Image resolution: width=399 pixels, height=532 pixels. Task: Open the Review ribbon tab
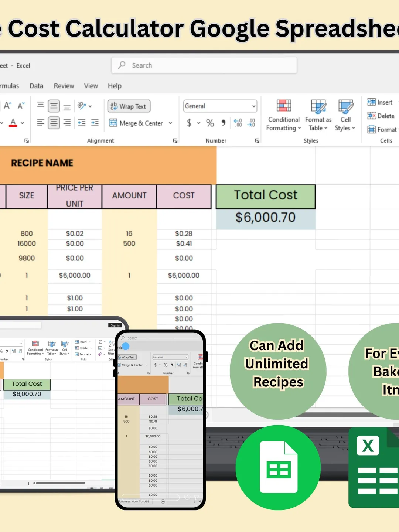(x=64, y=86)
